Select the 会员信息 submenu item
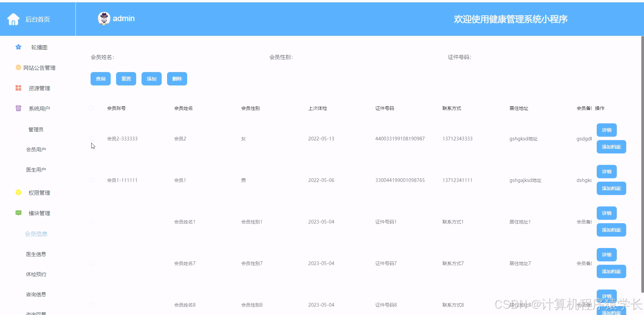The height and width of the screenshot is (315, 644). pos(36,234)
